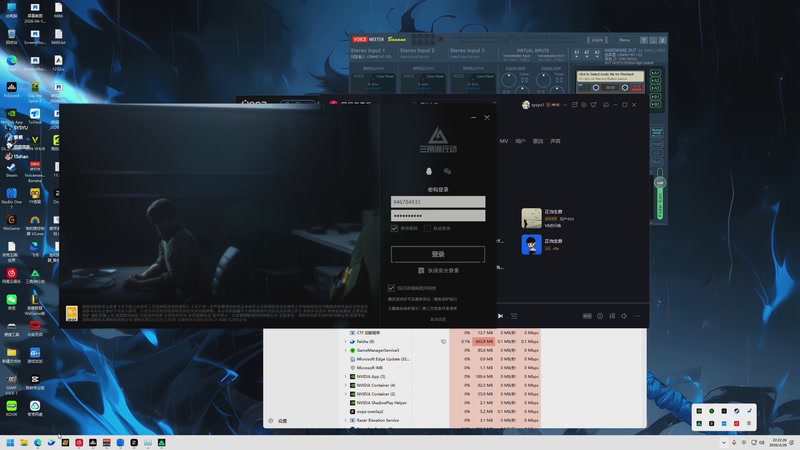Toggle the auto login checkbox

427,228
